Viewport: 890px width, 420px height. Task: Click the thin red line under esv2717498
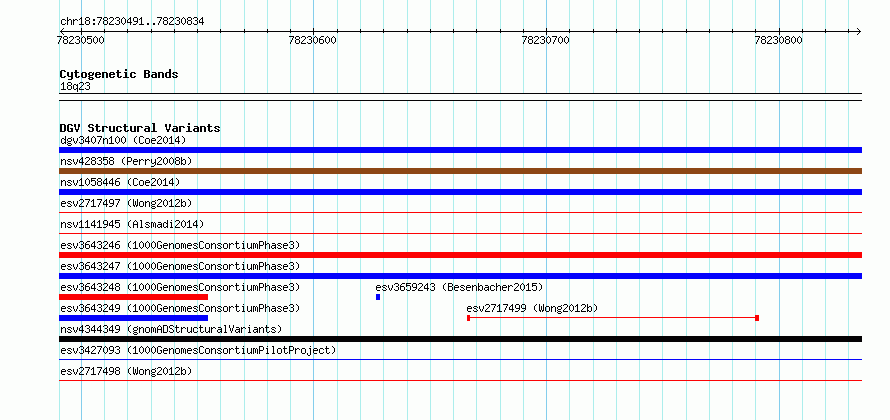click(x=460, y=380)
